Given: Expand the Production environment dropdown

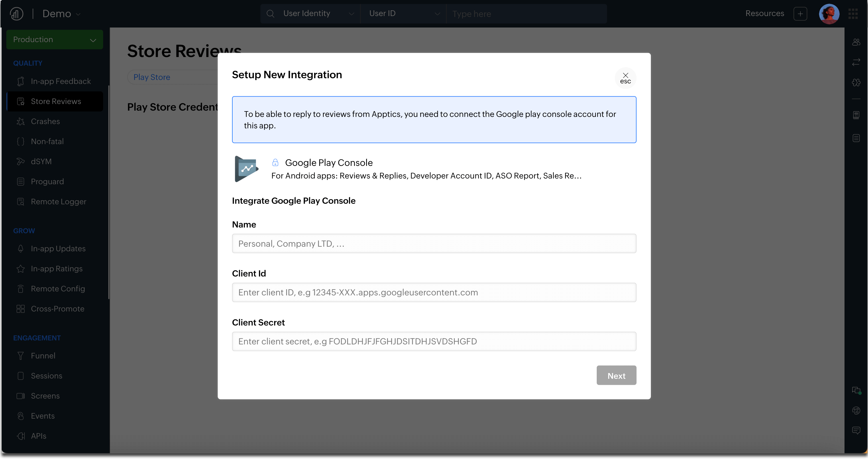Looking at the screenshot, I should [x=55, y=40].
